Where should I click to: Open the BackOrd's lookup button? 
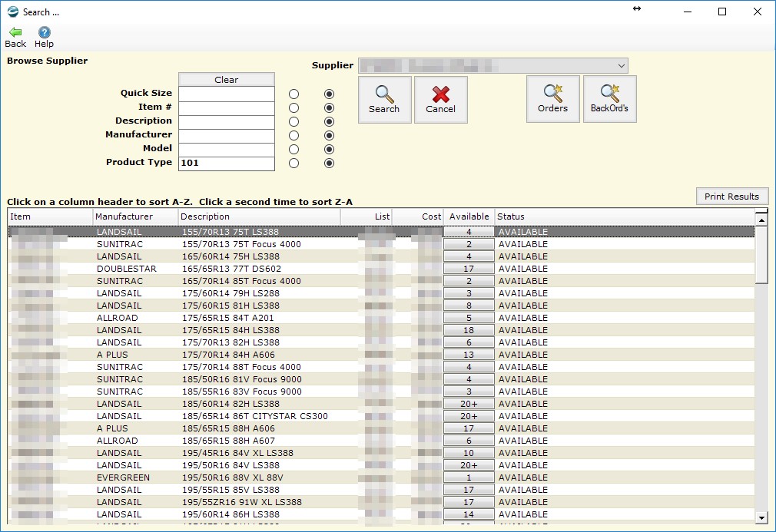click(x=609, y=99)
